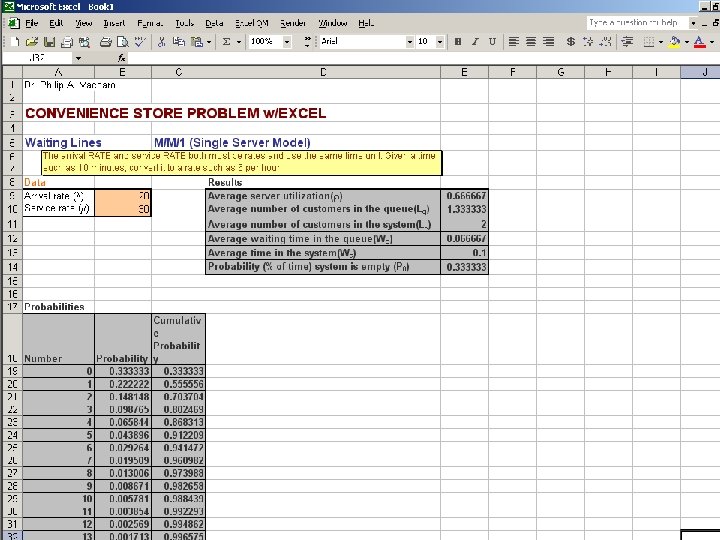Click the formula bar input area
The width and height of the screenshot is (720, 540).
point(422,58)
